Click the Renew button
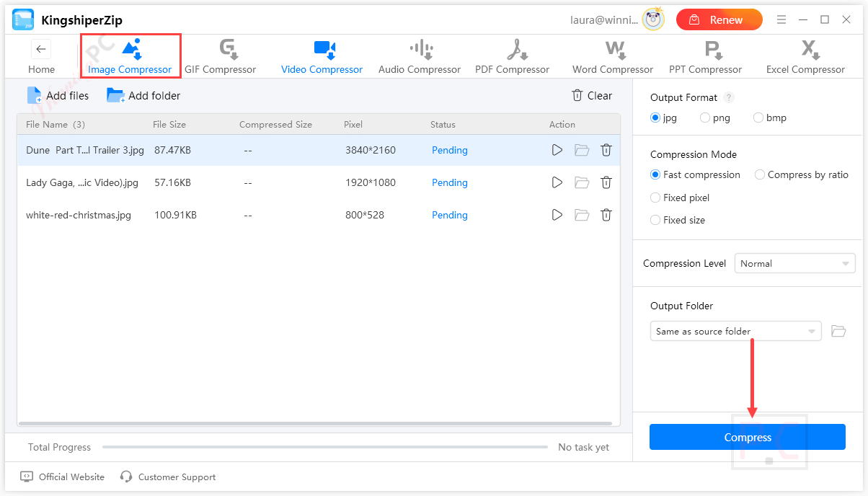This screenshot has width=868, height=496. (719, 19)
